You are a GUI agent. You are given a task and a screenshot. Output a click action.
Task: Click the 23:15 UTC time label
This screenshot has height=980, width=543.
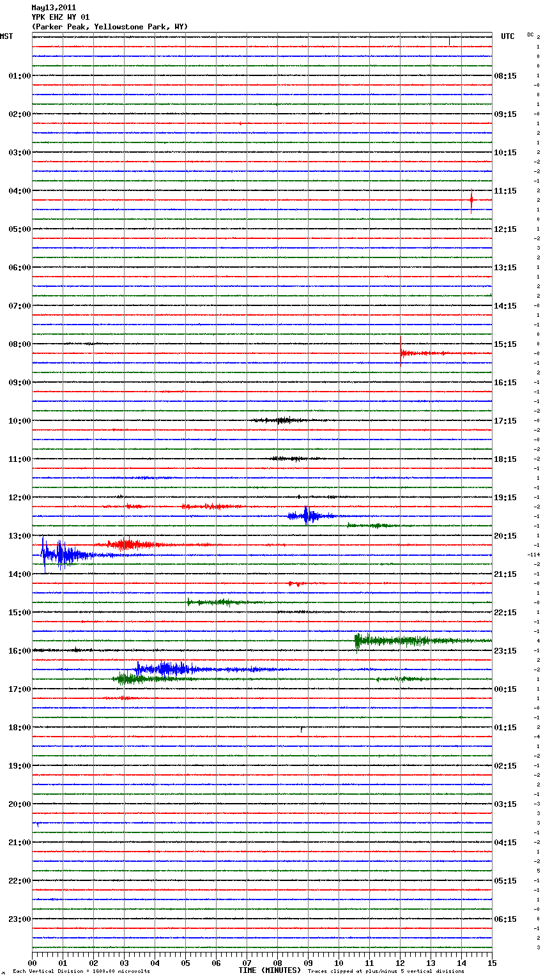[x=505, y=651]
